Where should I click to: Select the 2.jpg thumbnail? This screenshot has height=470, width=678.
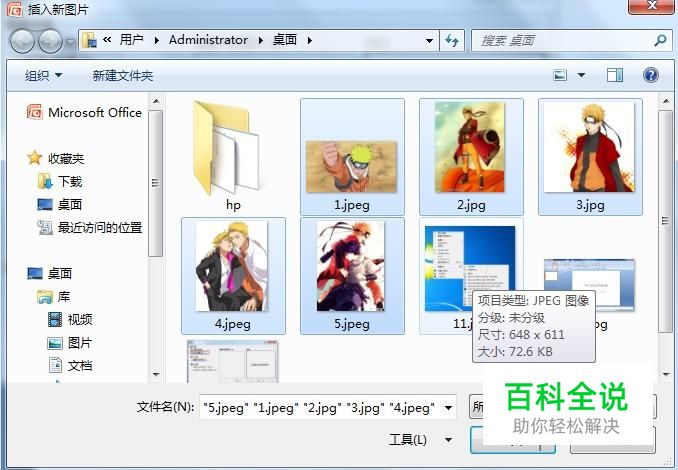coord(471,157)
